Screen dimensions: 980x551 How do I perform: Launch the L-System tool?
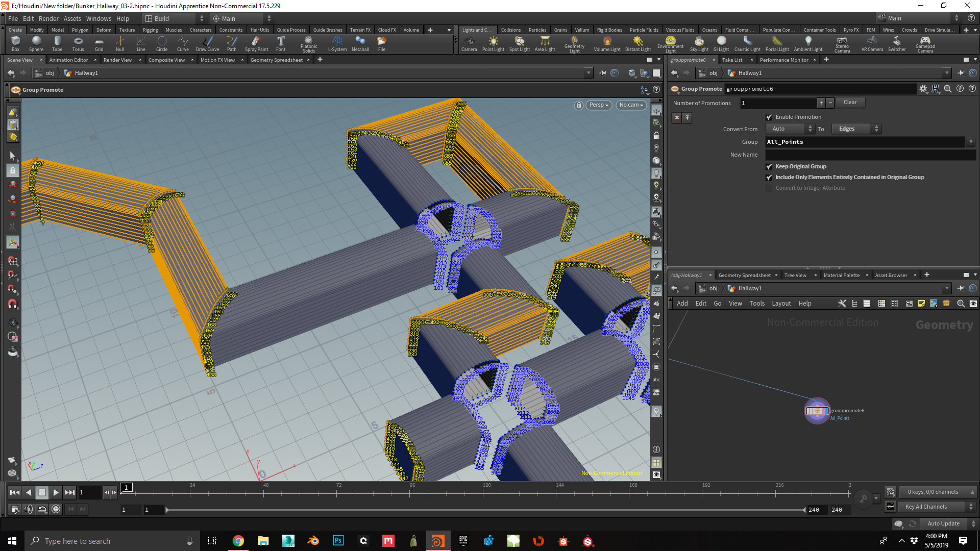(337, 43)
